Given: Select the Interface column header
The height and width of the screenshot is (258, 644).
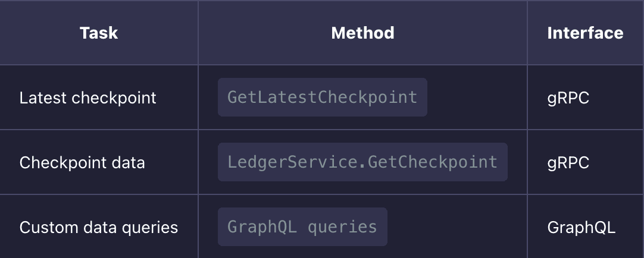Looking at the screenshot, I should tap(585, 33).
